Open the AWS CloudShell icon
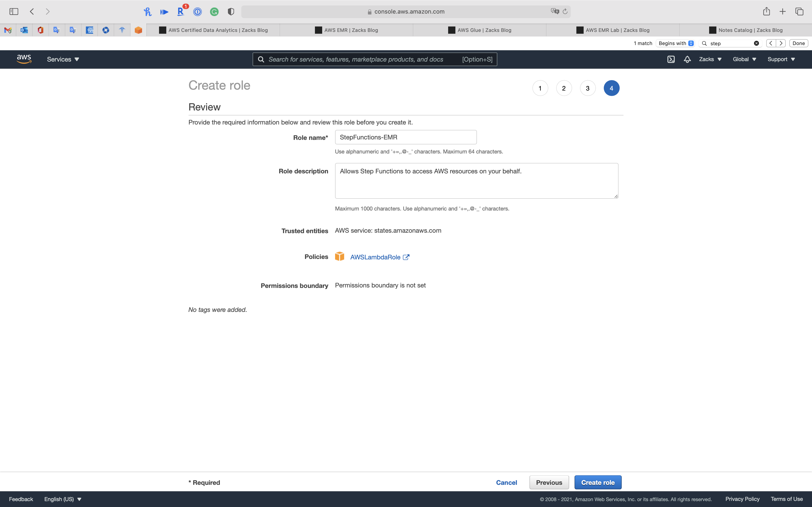This screenshot has width=812, height=507. click(x=671, y=59)
